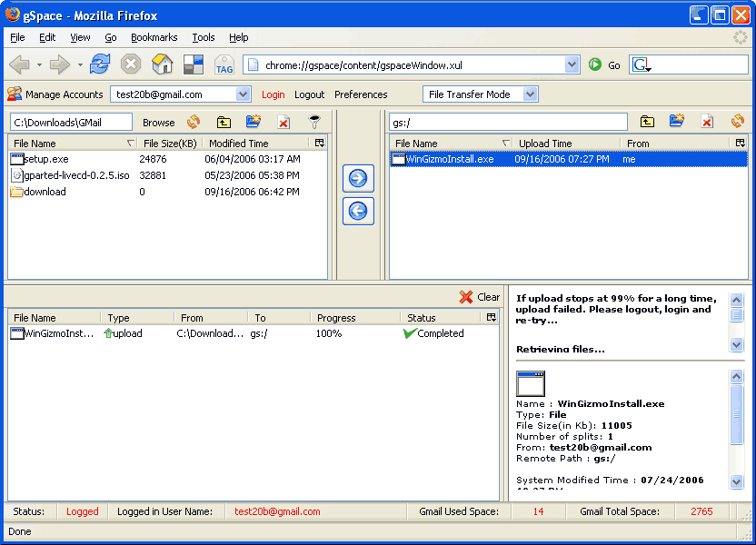Select the WinGizmoInst... upload queue row
Viewport: 756px width, 545px height.
pos(254,333)
